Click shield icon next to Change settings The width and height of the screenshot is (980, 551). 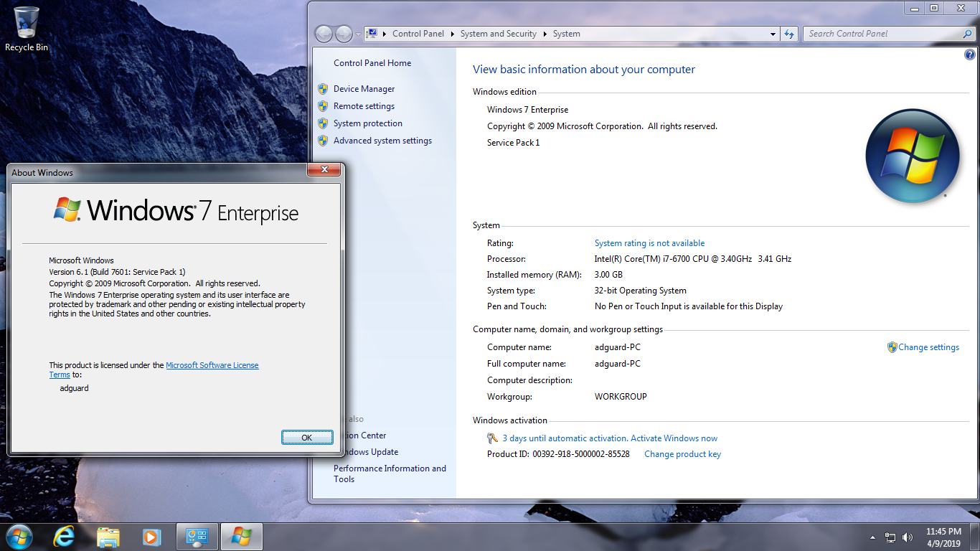coord(892,347)
